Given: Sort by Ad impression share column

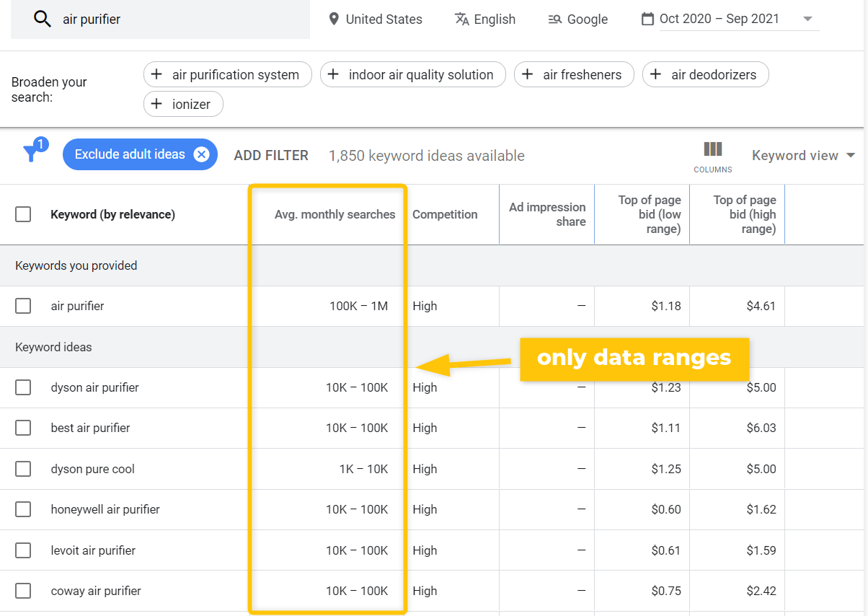Looking at the screenshot, I should point(547,214).
